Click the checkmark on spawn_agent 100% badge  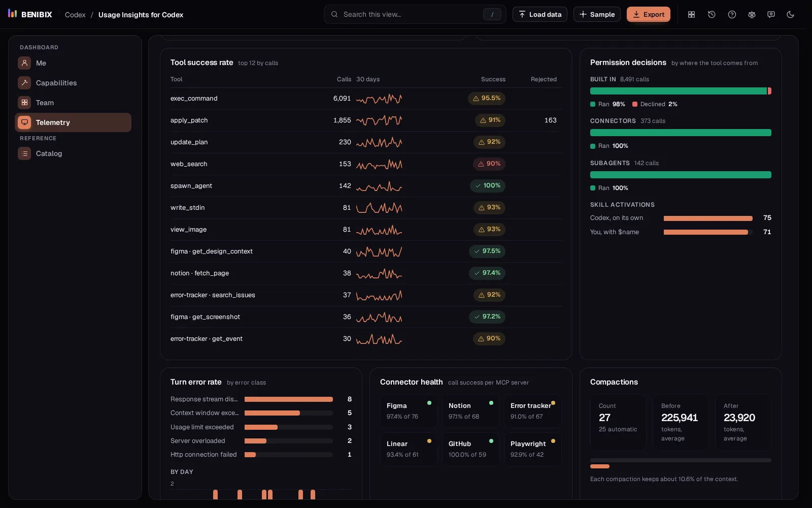tap(478, 186)
